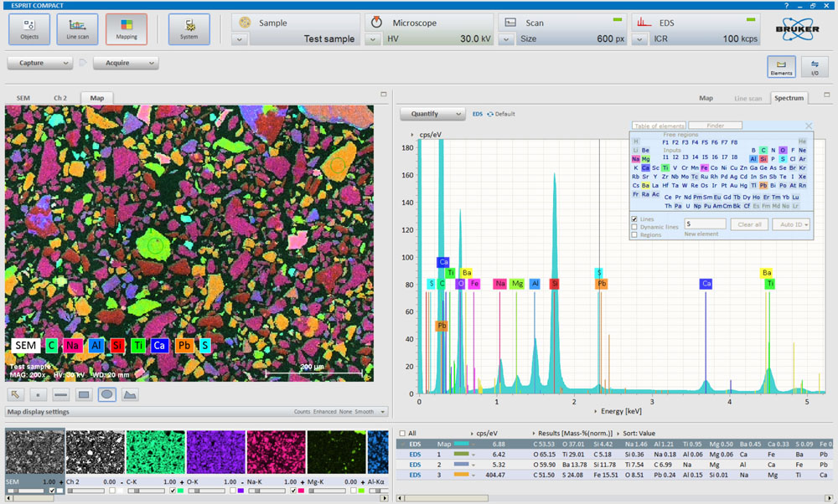Toggle the Regions checkbox
Viewport: 838px width, 504px height.
pos(634,234)
